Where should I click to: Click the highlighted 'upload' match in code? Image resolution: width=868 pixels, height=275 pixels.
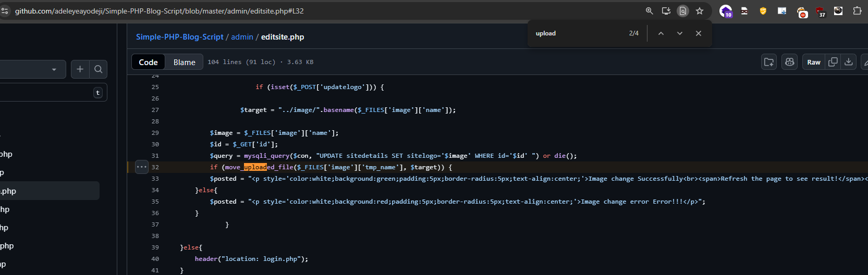coord(255,167)
